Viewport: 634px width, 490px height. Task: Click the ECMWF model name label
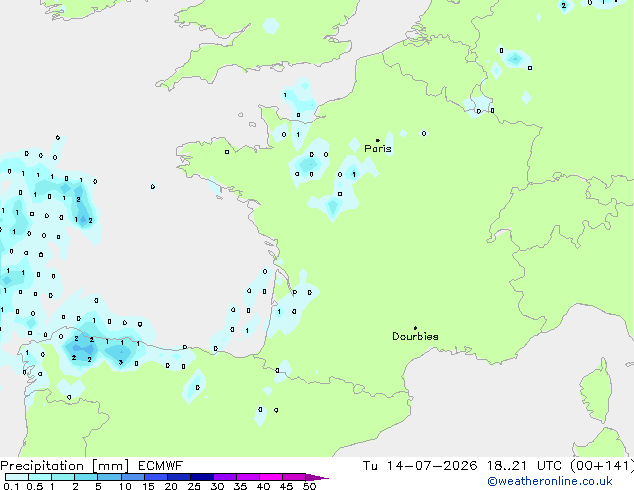(161, 466)
